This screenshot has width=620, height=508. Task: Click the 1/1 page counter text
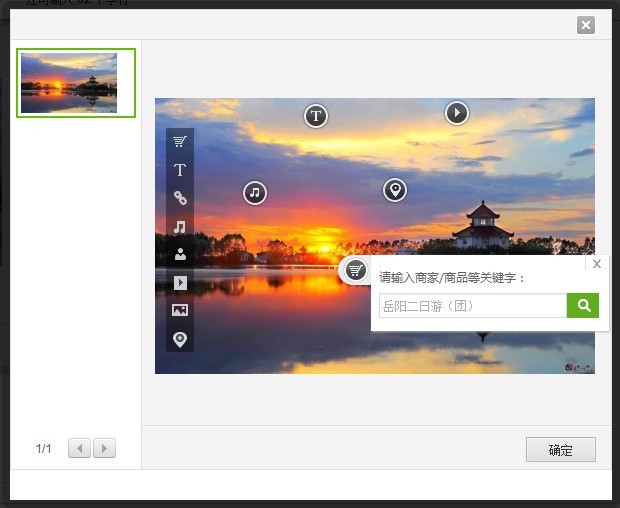43,449
